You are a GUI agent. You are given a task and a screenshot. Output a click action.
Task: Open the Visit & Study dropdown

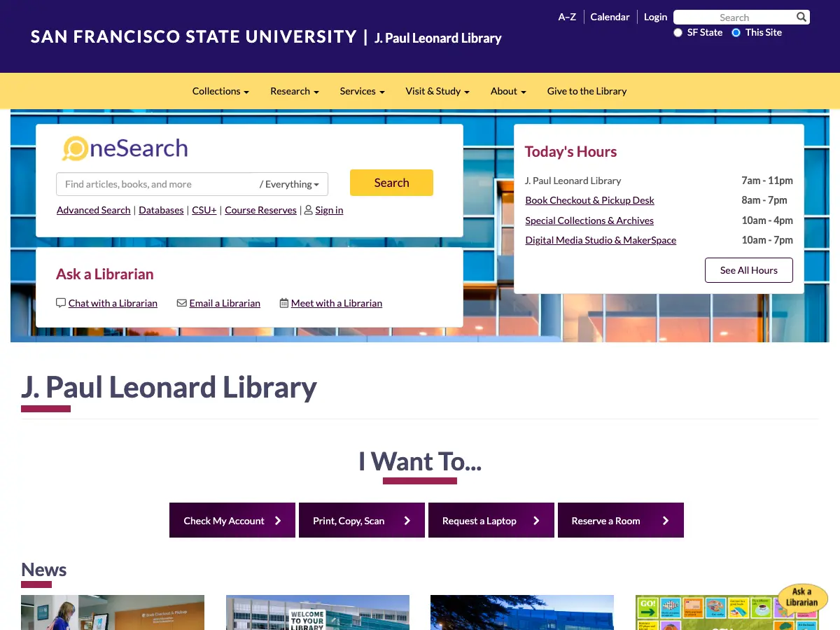pos(437,91)
